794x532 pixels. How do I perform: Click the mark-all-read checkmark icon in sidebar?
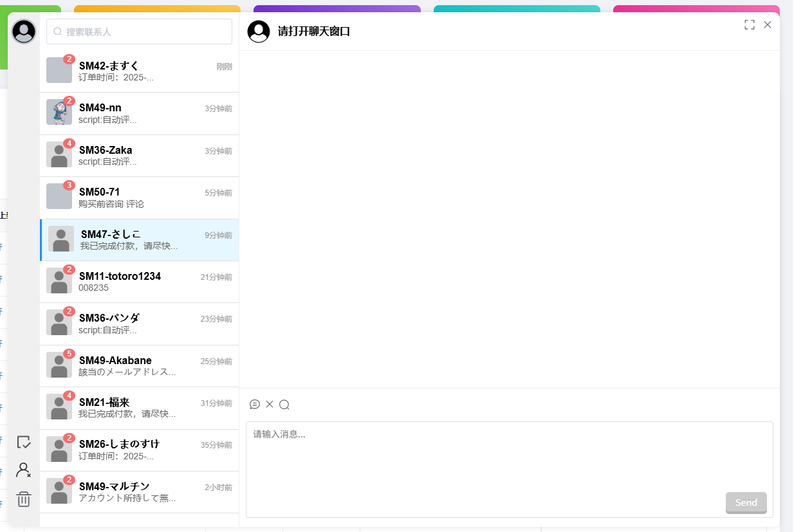pos(24,442)
